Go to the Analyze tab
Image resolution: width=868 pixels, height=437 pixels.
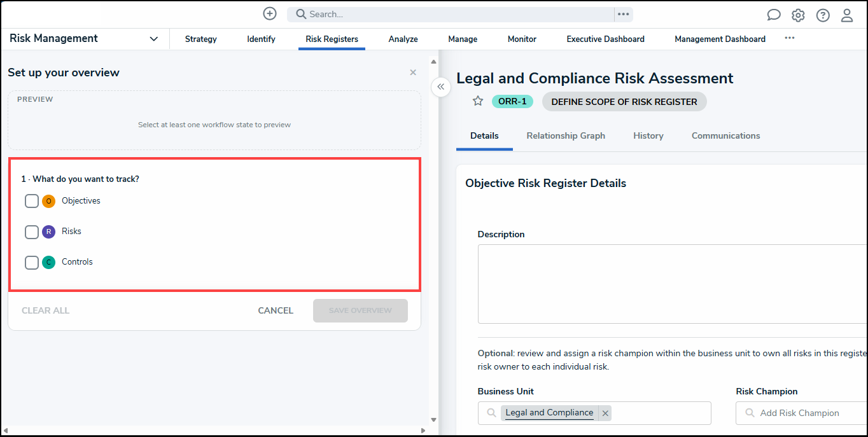[x=403, y=39]
